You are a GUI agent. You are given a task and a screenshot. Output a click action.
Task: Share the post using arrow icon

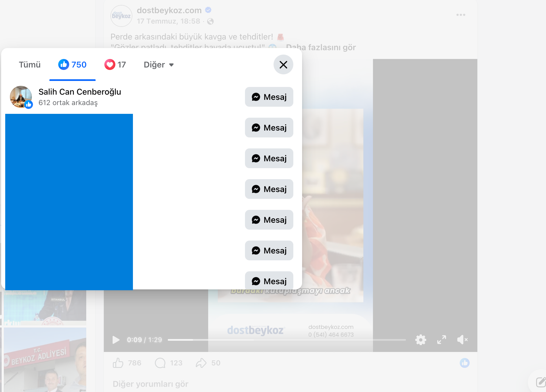click(201, 363)
